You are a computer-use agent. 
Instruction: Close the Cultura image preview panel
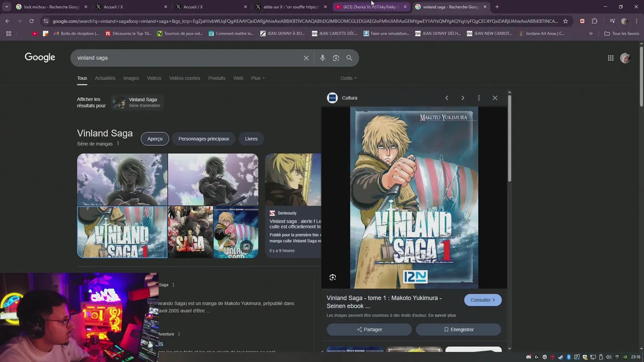tap(495, 98)
